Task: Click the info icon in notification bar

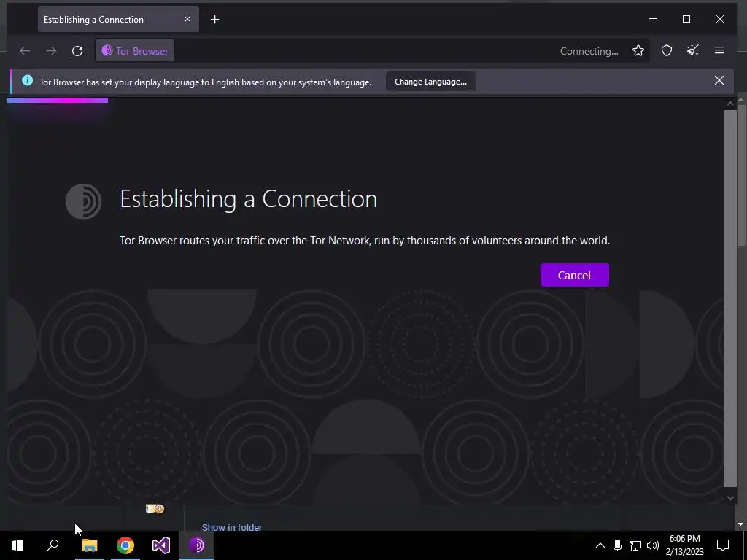Action: [x=27, y=80]
